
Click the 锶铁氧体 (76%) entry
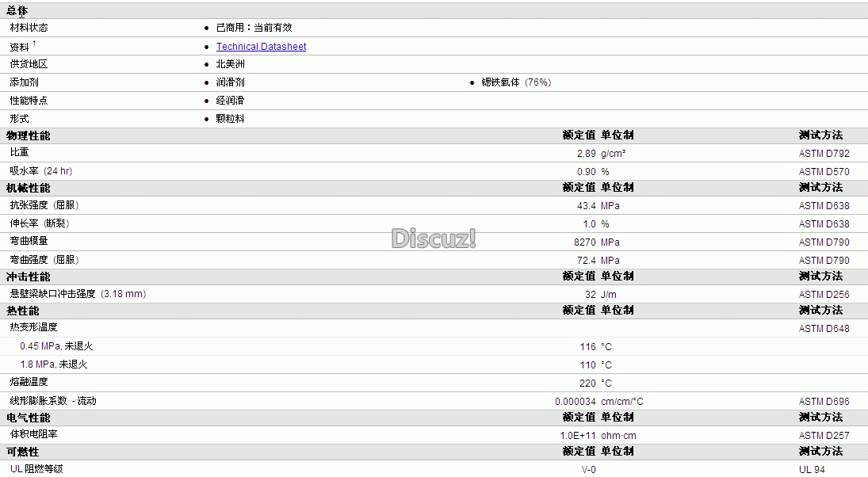[516, 82]
